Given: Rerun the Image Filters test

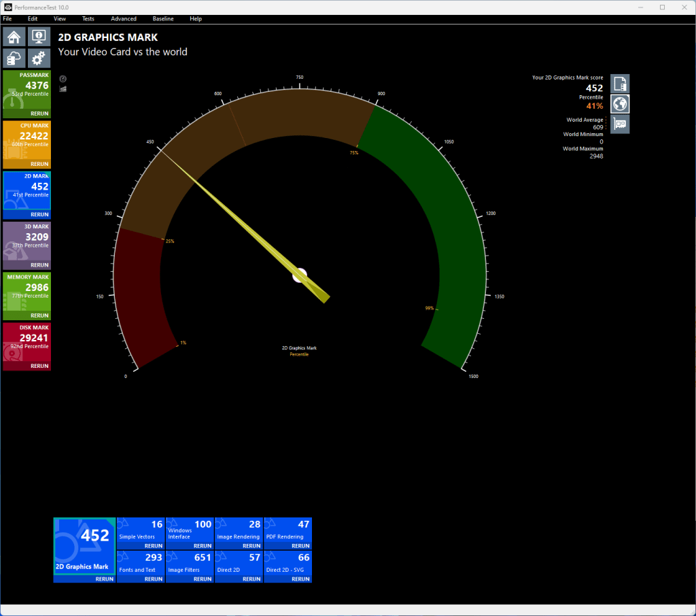Looking at the screenshot, I should [x=203, y=579].
